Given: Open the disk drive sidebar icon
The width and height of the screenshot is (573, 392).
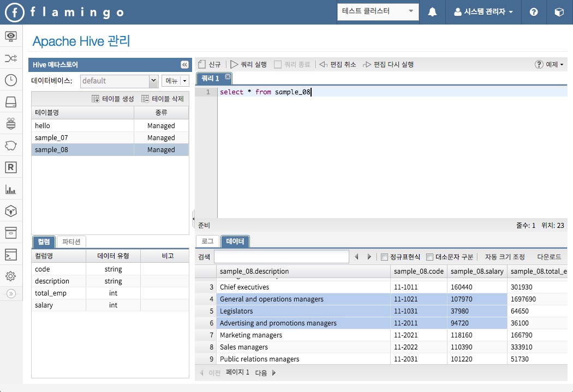Looking at the screenshot, I should point(11,102).
